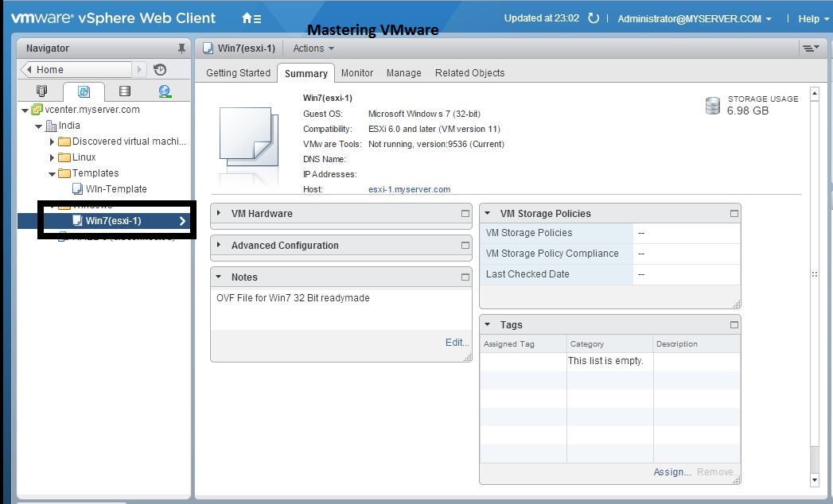Click the VM console thumbnail preview
The image size is (833, 504).
click(248, 138)
